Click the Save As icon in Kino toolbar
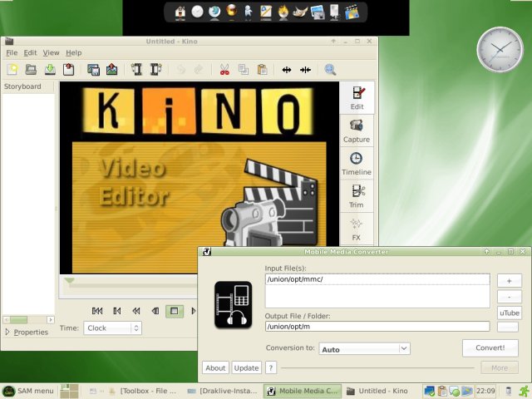The image size is (532, 399). click(68, 70)
